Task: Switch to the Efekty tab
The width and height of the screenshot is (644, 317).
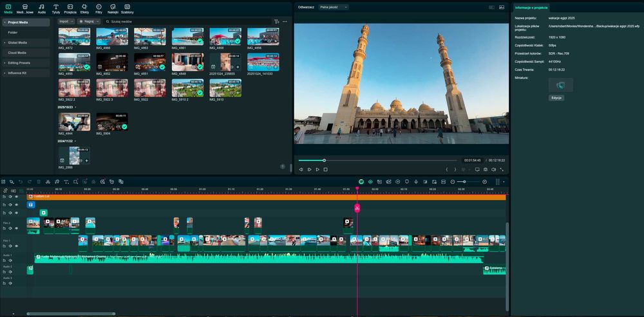Action: 84,9
